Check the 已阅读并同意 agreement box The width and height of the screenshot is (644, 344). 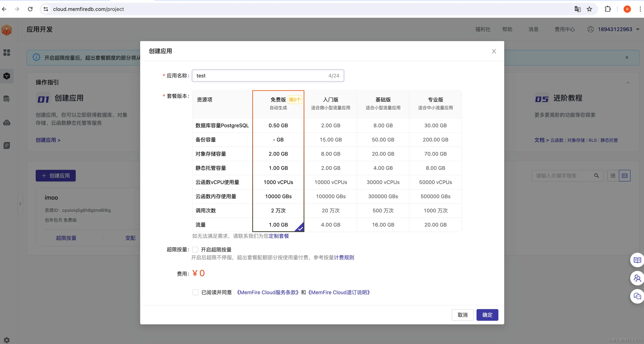195,292
